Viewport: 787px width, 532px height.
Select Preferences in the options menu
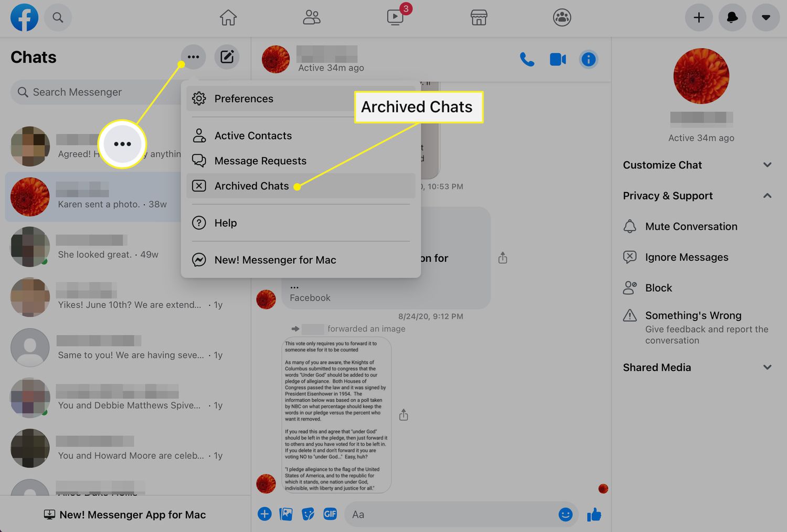coord(301,99)
